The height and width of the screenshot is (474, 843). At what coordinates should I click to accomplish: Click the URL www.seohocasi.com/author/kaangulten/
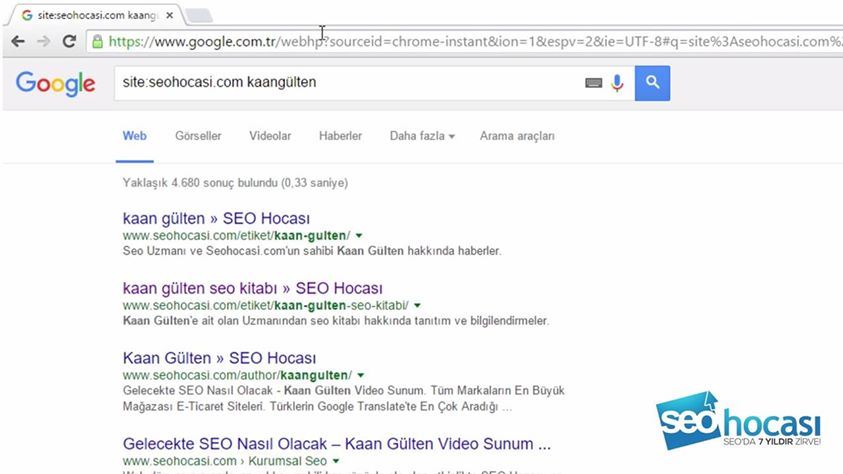238,375
